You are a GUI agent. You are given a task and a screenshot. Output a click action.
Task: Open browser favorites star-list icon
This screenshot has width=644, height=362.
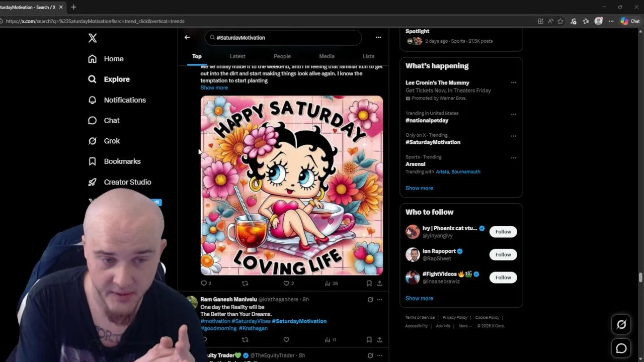(586, 21)
